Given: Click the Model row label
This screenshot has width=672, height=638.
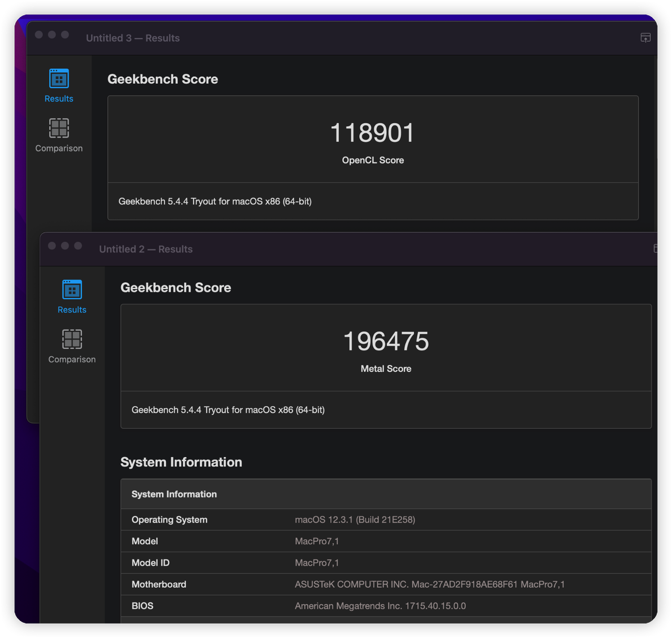Looking at the screenshot, I should 145,541.
